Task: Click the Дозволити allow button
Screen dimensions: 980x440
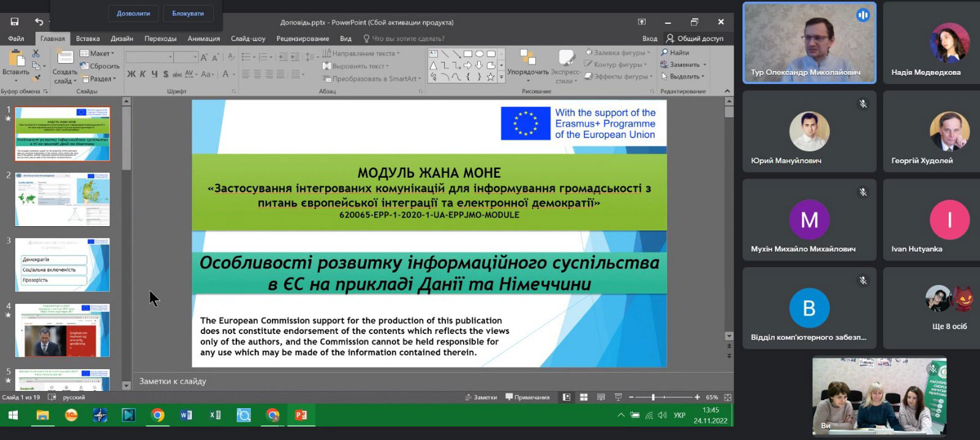Action: tap(133, 13)
